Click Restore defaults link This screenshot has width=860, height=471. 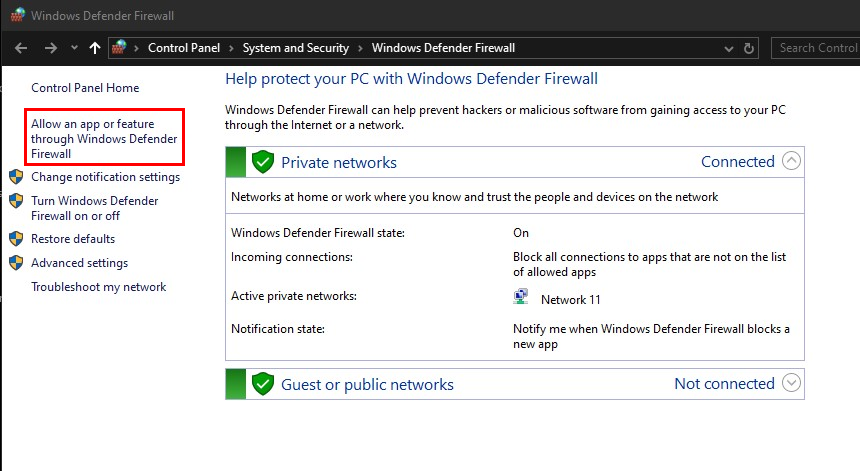pyautogui.click(x=73, y=239)
